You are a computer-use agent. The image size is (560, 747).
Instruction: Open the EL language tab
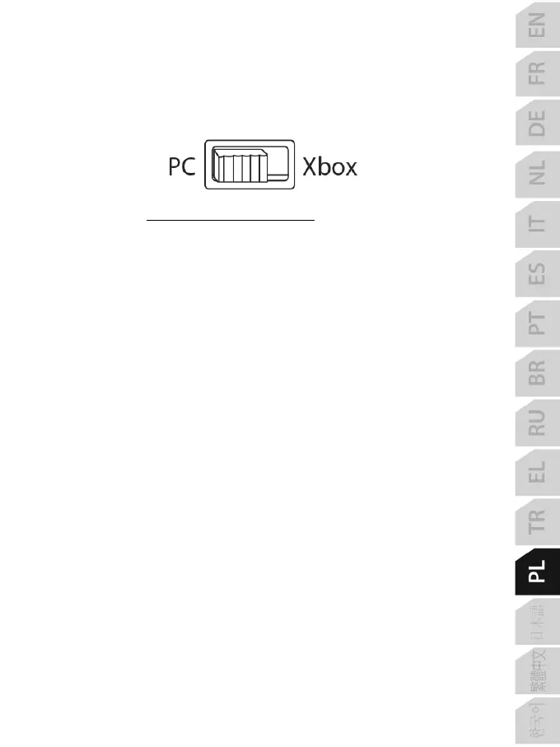[x=537, y=472]
